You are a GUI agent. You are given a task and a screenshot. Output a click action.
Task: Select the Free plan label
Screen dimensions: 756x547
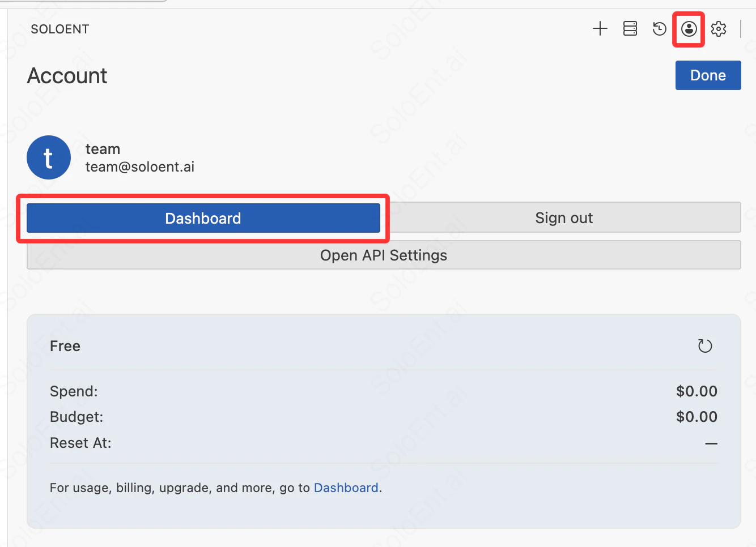[x=65, y=345]
